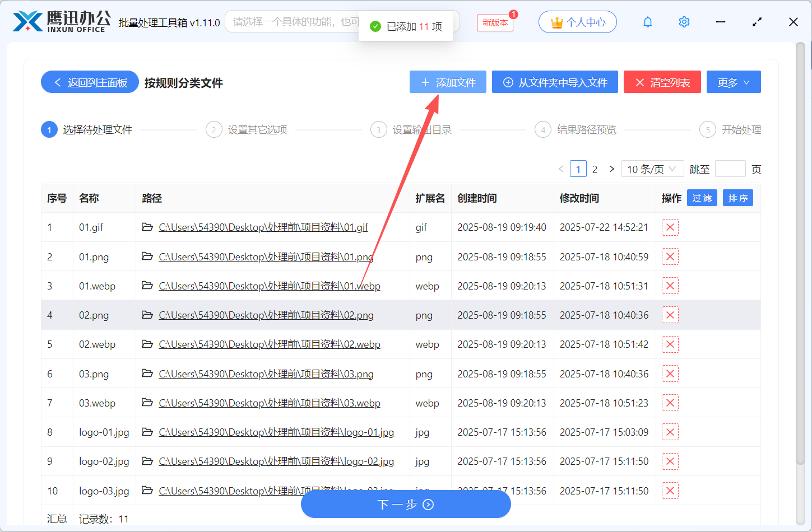The height and width of the screenshot is (532, 812).
Task: Delete row 01.png with its red X
Action: [x=670, y=256]
